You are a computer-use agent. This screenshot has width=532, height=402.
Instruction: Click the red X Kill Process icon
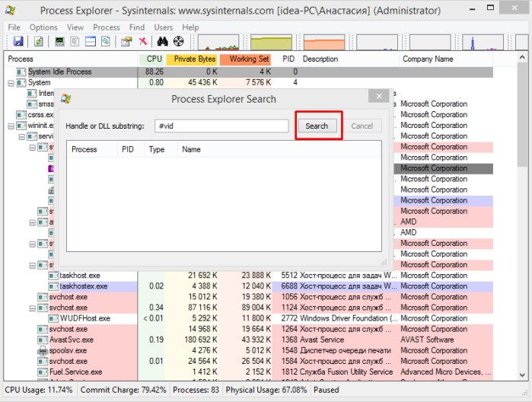pyautogui.click(x=143, y=41)
